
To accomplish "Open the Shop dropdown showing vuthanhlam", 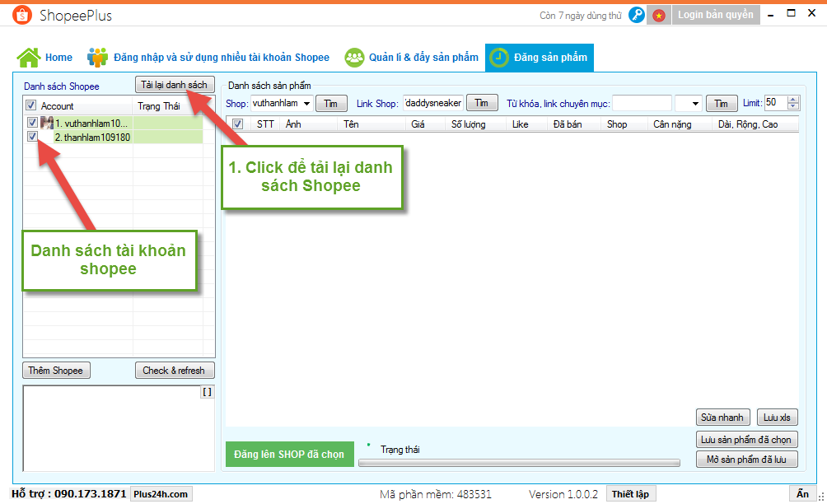I will [306, 103].
